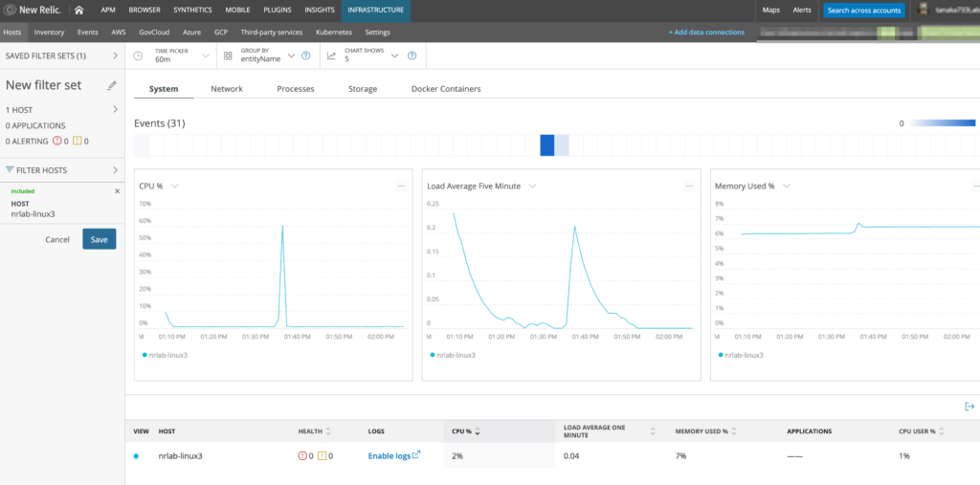
Task: Open the Inventory sub-navigation item
Action: (x=50, y=32)
